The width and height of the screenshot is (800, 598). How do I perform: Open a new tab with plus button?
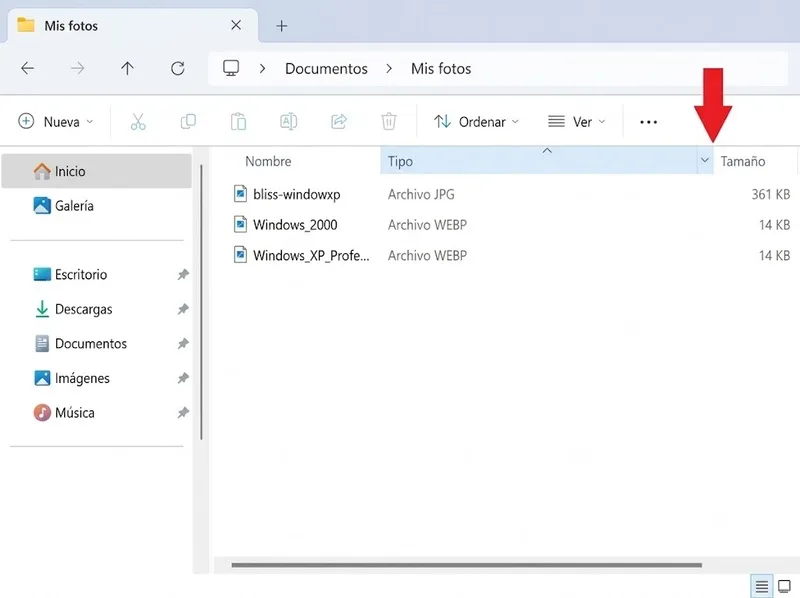(x=282, y=26)
